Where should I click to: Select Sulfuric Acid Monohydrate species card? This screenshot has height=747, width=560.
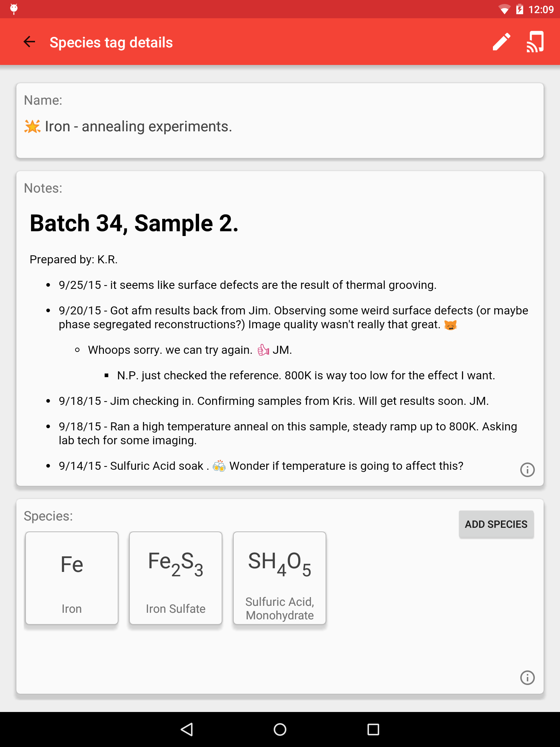click(280, 578)
